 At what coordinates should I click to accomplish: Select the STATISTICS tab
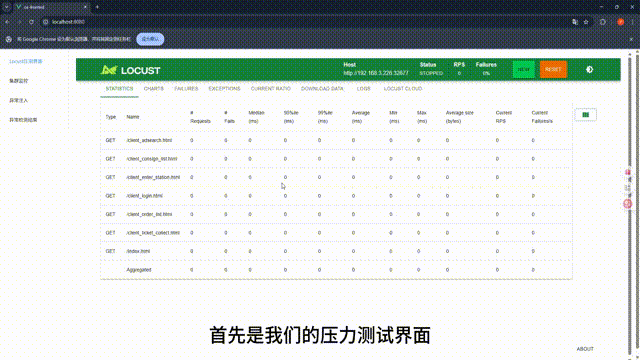[119, 89]
